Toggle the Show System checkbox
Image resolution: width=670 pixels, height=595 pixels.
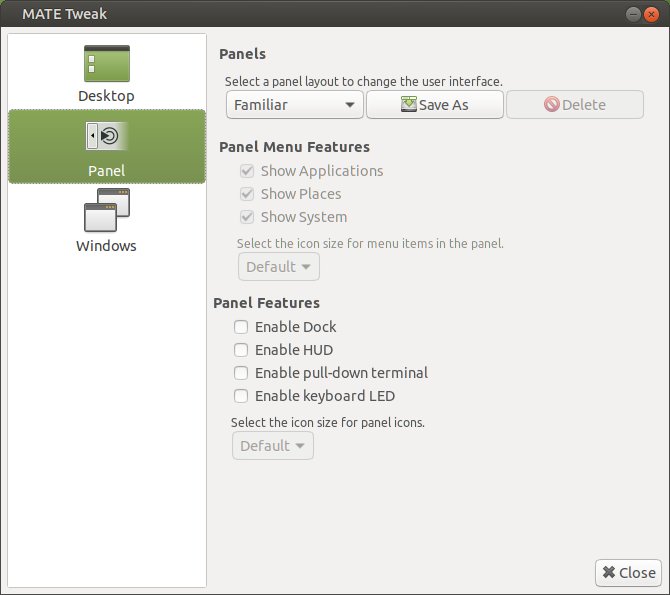[x=247, y=217]
